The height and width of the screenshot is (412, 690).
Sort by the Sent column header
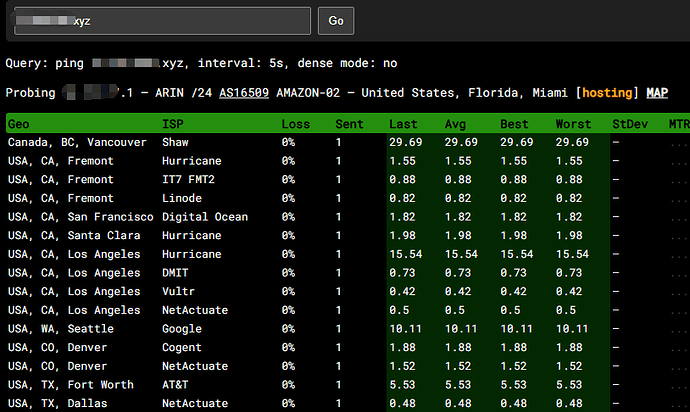pos(349,124)
